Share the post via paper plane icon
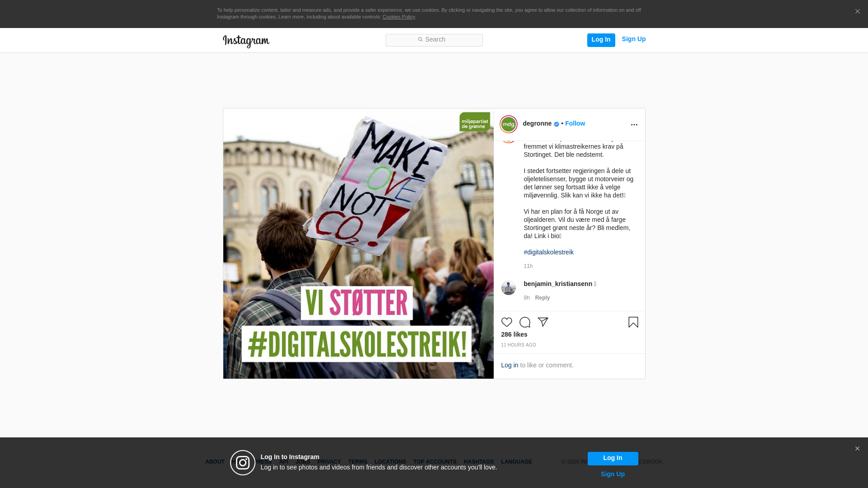This screenshot has width=868, height=488. click(x=542, y=322)
